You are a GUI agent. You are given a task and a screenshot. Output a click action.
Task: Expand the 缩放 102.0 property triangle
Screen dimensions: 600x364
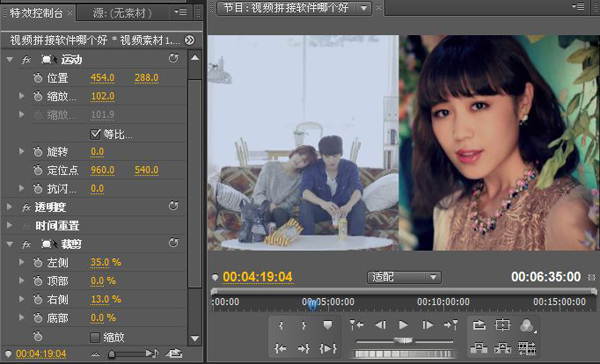pos(21,96)
